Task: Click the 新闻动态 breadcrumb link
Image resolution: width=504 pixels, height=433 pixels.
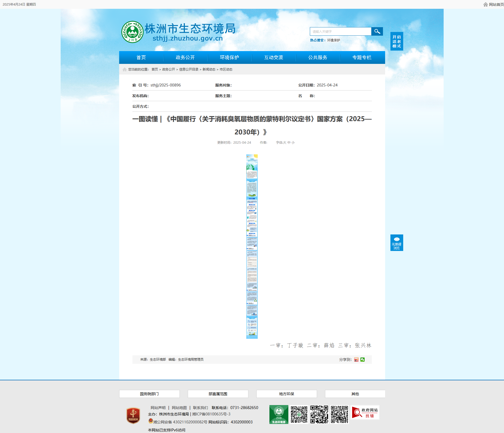Action: [209, 69]
